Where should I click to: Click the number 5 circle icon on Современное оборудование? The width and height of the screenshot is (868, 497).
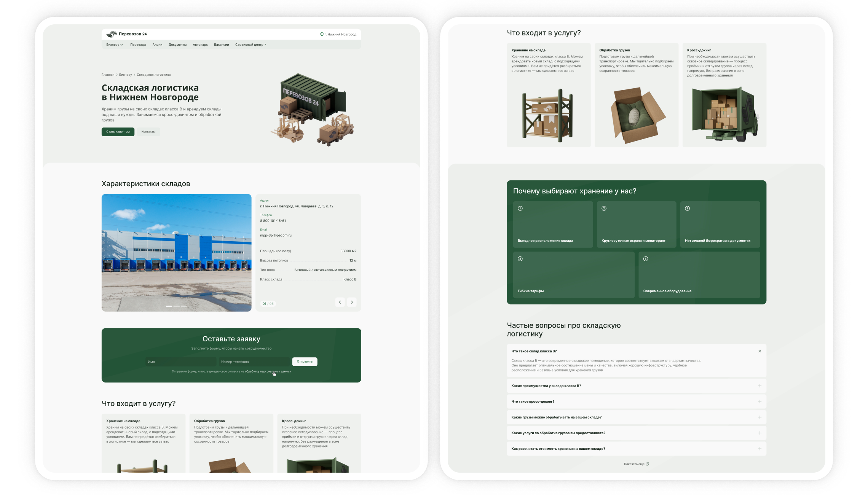click(645, 259)
